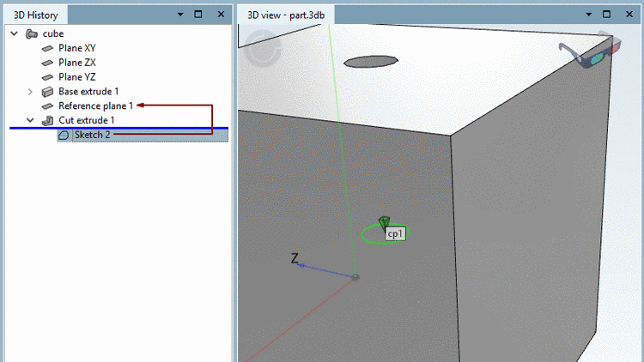Image resolution: width=644 pixels, height=362 pixels.
Task: Select the Plane XY icon
Action: (47, 48)
